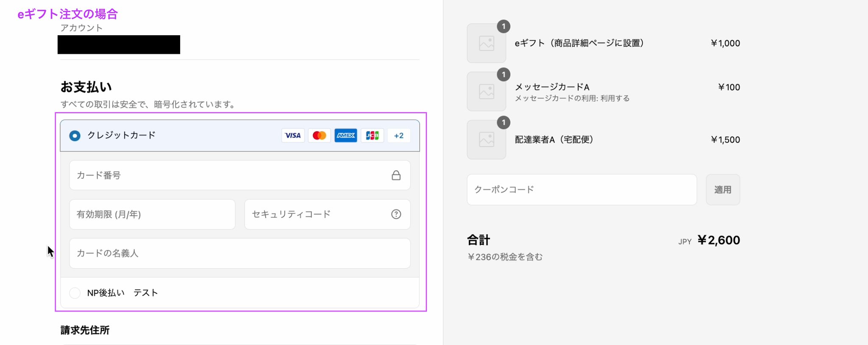The height and width of the screenshot is (345, 868).
Task: Click the AMEX card logo
Action: coord(346,135)
